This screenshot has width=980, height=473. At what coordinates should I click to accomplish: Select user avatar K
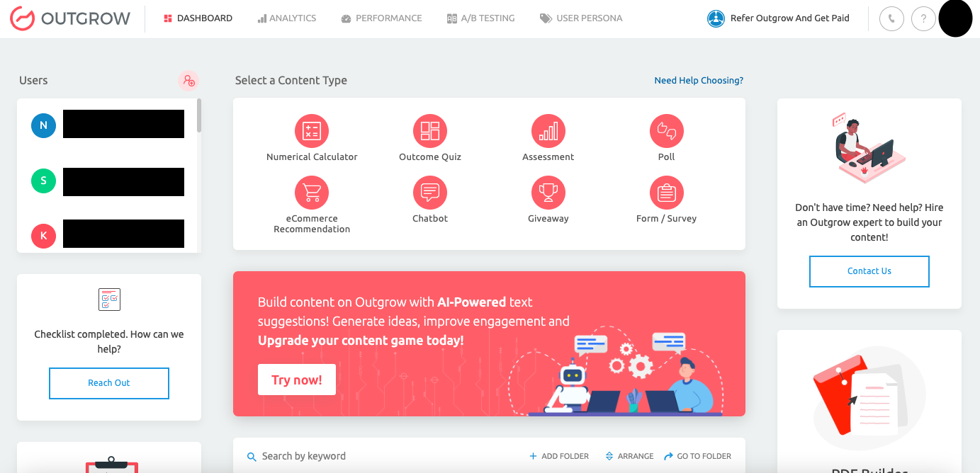(x=43, y=235)
